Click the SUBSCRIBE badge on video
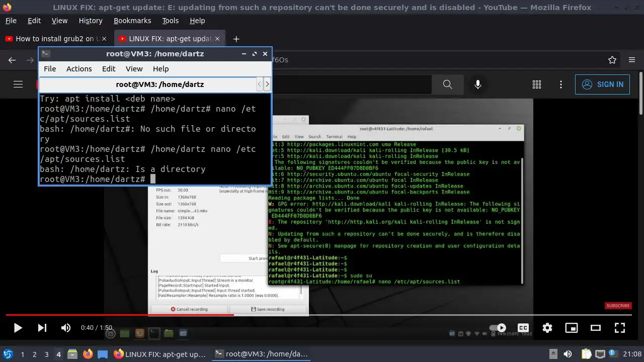This screenshot has height=362, width=644. 618,306
